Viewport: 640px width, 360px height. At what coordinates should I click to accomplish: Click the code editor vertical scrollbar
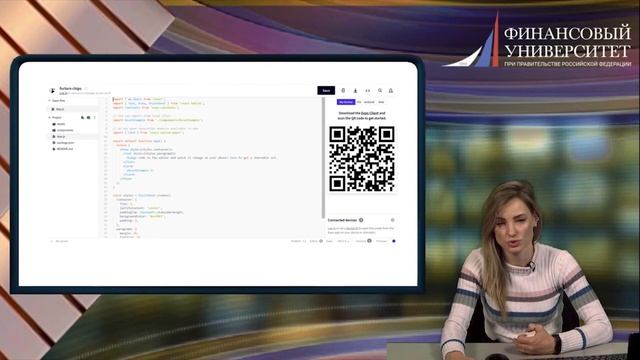(324, 157)
